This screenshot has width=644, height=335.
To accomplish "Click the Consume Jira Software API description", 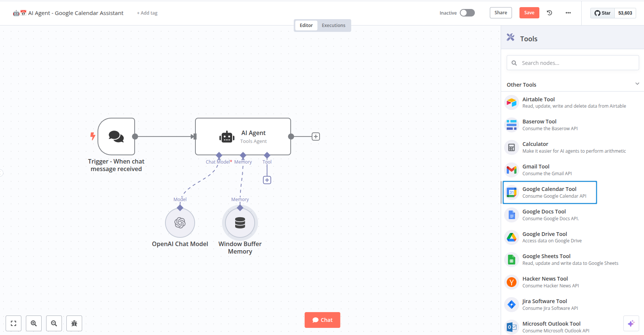I will (x=550, y=308).
